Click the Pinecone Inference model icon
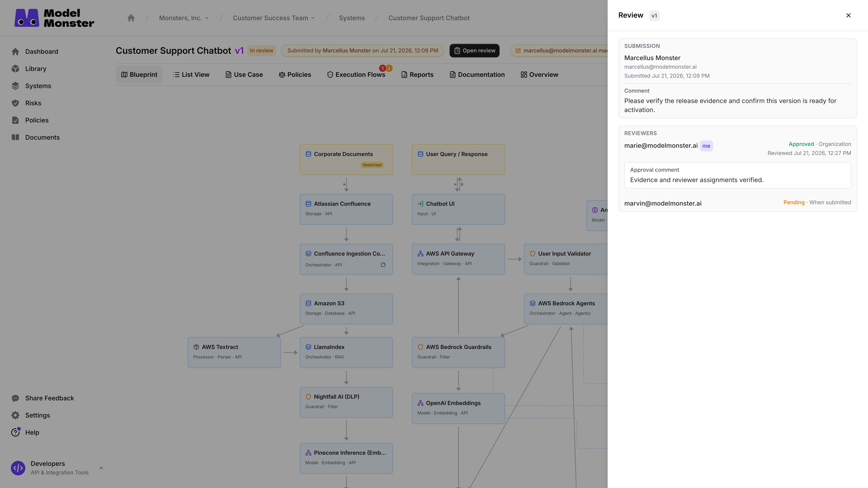 (308, 453)
